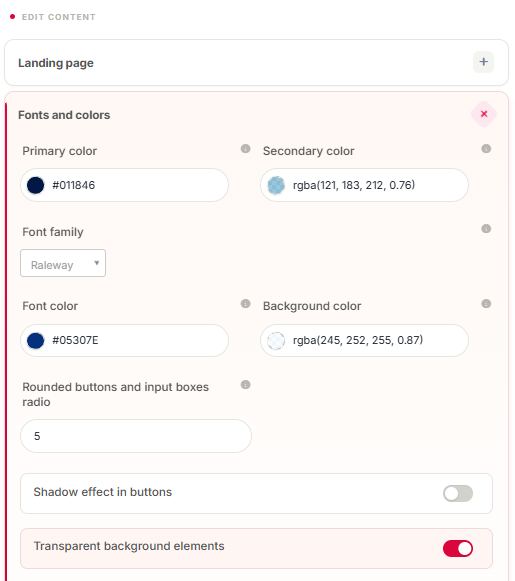Viewport: 515px width, 581px height.
Task: Click the info icon next to Background color
Action: coord(486,304)
